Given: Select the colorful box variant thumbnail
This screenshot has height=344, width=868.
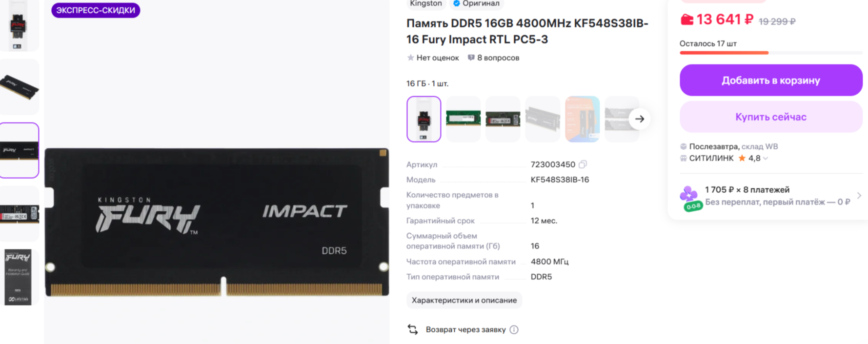Looking at the screenshot, I should tap(582, 119).
